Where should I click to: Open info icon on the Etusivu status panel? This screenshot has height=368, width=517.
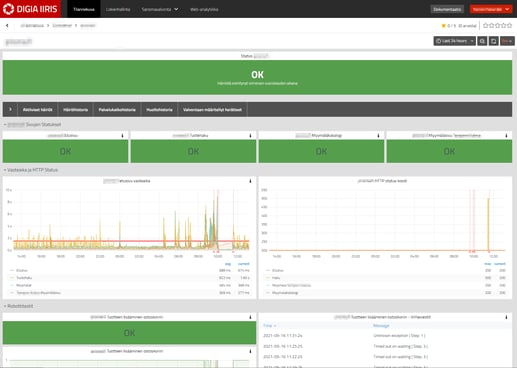pyautogui.click(x=122, y=135)
